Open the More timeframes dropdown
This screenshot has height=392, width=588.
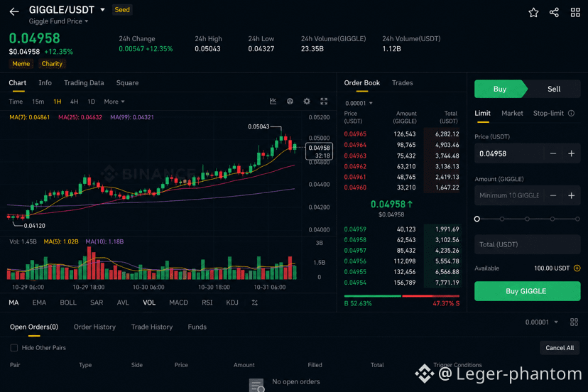coord(114,102)
